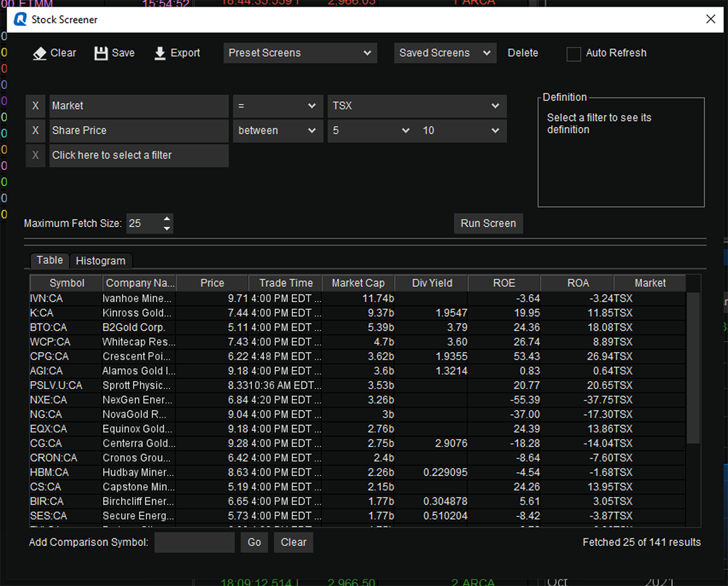Open the Market filter name field

point(139,106)
